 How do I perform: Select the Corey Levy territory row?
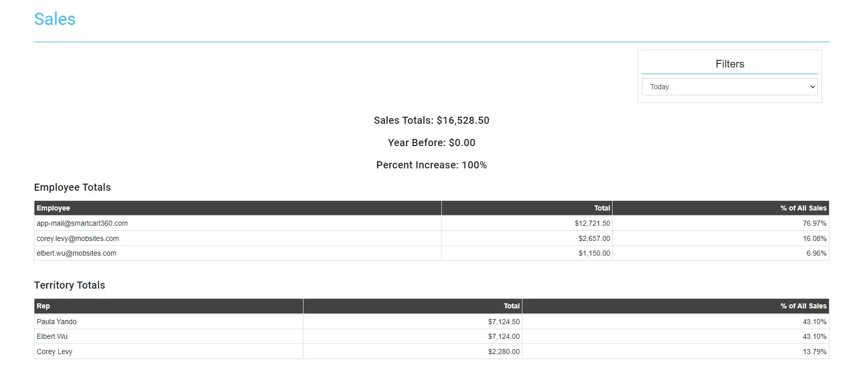click(55, 352)
